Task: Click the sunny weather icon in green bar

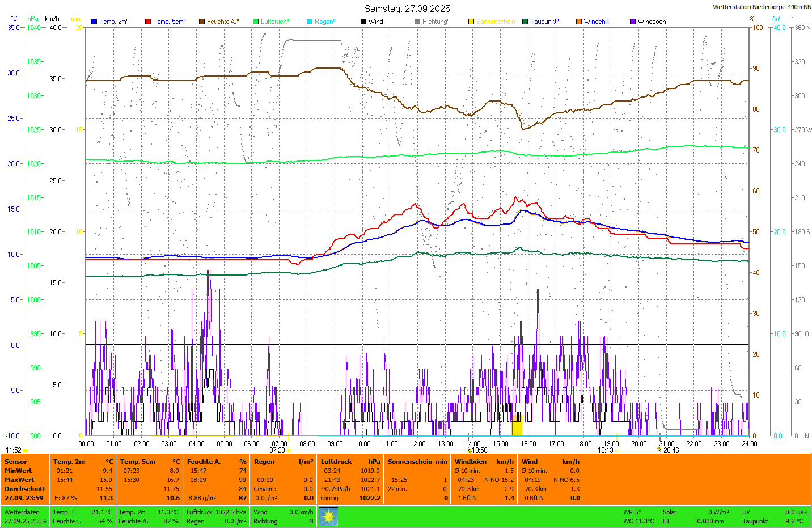Action: coord(328,517)
